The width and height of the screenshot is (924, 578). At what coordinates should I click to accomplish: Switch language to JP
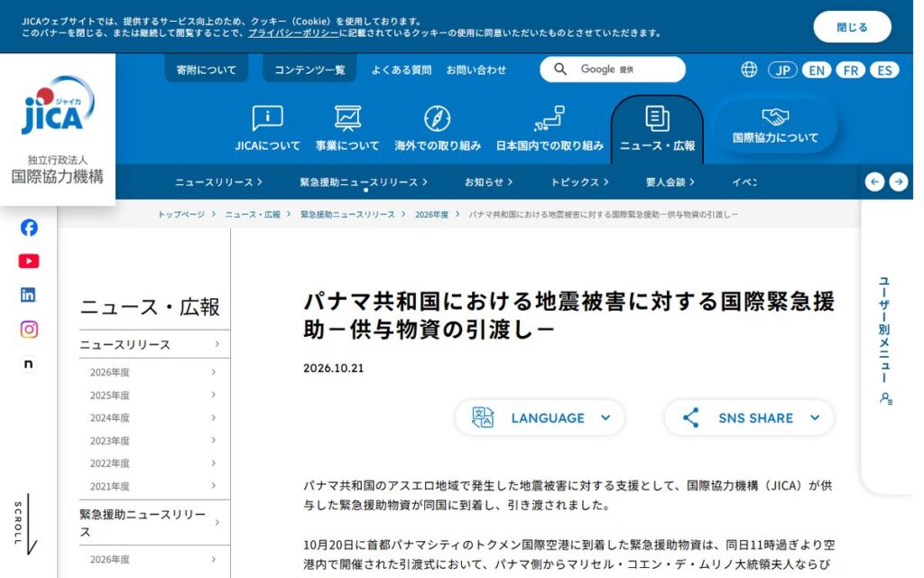click(782, 70)
